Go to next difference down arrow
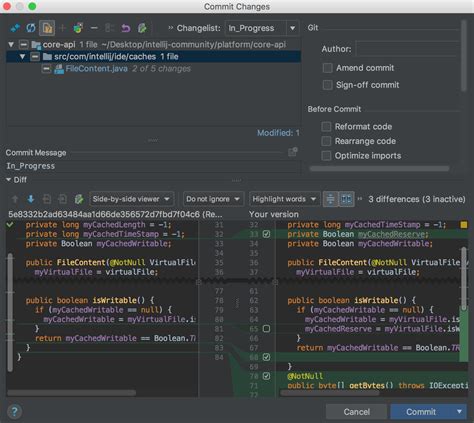The image size is (474, 423). [31, 199]
